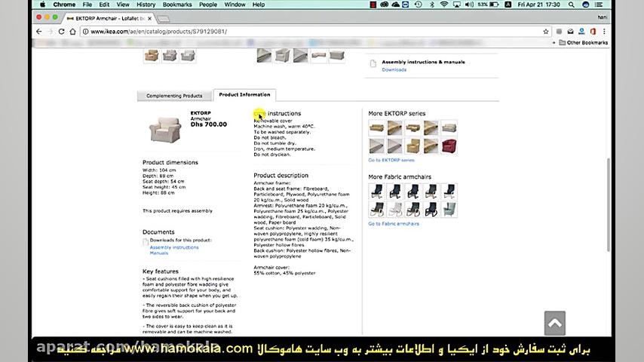Image resolution: width=644 pixels, height=362 pixels.
Task: Open the Apple menu
Action: coord(43,5)
